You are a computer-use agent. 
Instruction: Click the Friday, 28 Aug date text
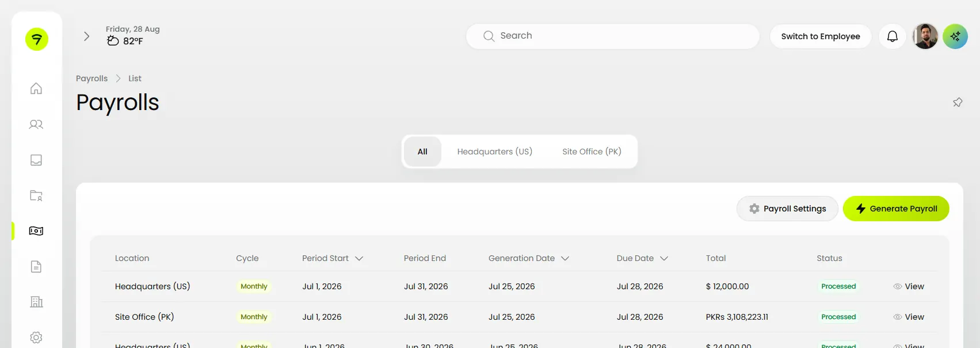[133, 29]
